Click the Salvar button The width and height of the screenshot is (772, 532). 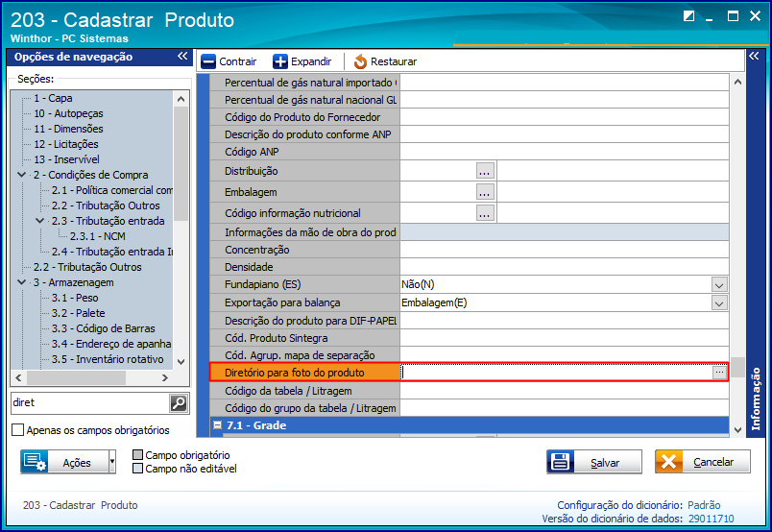click(594, 462)
